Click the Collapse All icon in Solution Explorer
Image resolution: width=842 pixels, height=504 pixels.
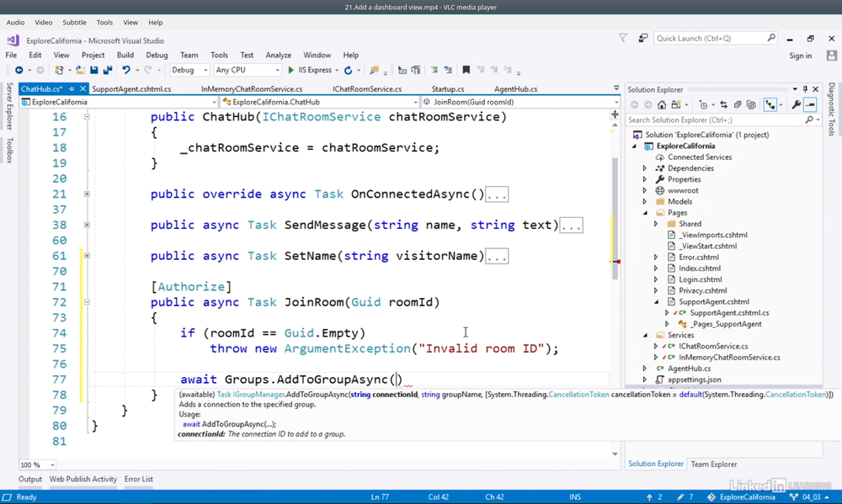(738, 104)
